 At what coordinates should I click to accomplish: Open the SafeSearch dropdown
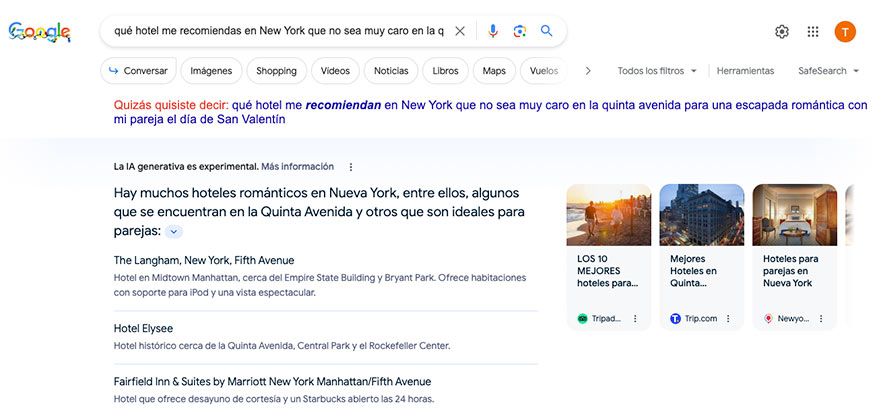coord(828,71)
